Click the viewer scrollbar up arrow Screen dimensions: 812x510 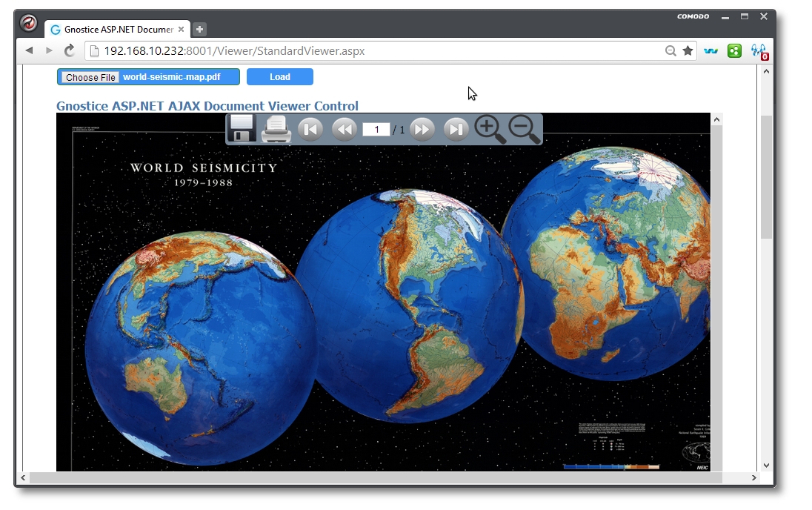(716, 120)
